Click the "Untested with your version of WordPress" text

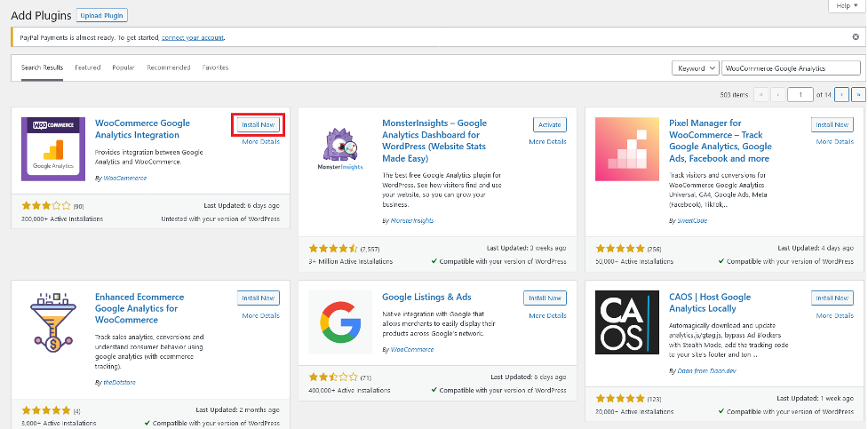[x=220, y=218]
